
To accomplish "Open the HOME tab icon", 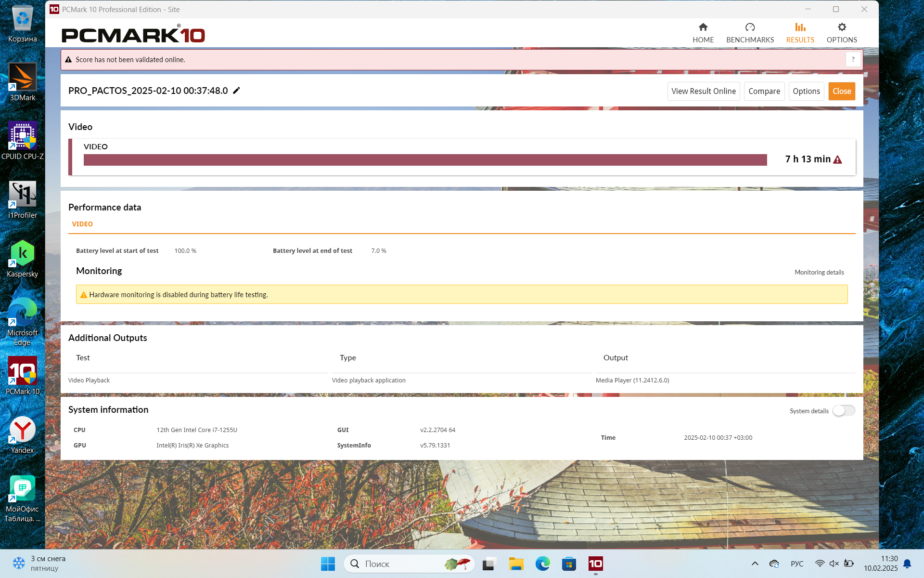I will (703, 27).
